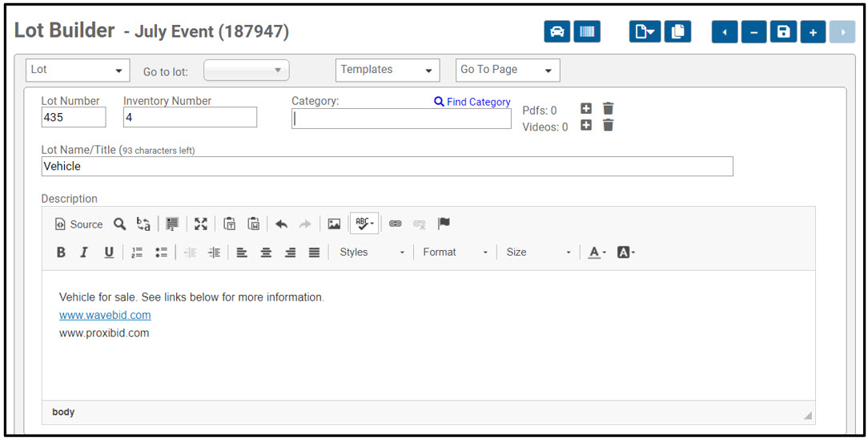
Task: Undo the last edit
Action: coord(281,224)
